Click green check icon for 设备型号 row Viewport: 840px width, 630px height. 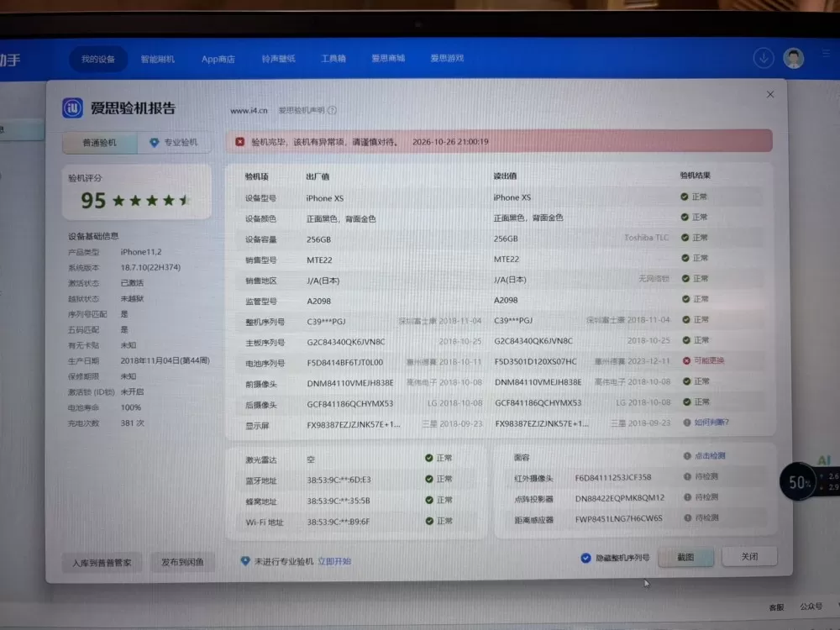pyautogui.click(x=684, y=197)
